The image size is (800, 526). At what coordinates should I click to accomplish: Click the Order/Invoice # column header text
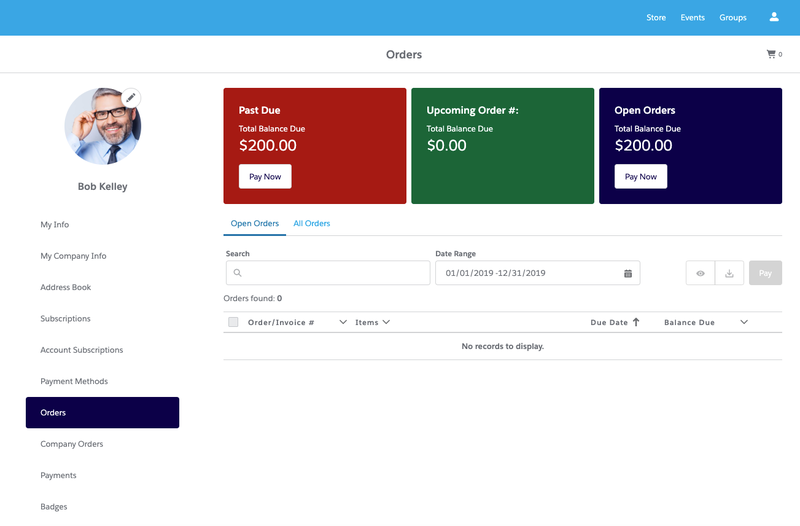(x=281, y=322)
